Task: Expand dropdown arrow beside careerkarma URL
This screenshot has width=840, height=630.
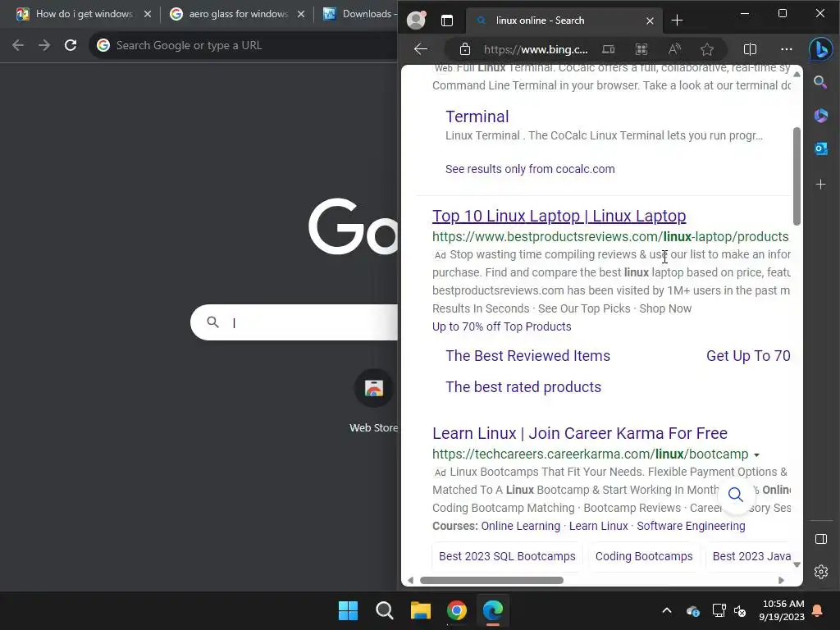Action: 756,454
